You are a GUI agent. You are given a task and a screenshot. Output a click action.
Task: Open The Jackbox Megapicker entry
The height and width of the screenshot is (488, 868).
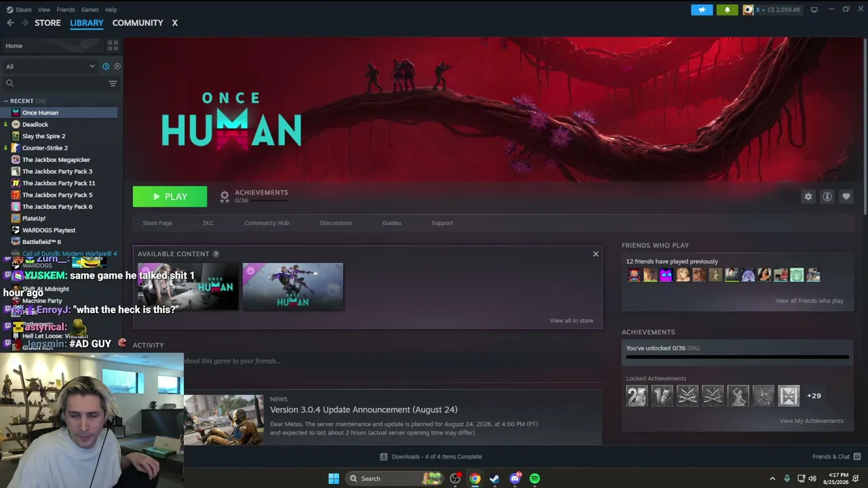56,160
